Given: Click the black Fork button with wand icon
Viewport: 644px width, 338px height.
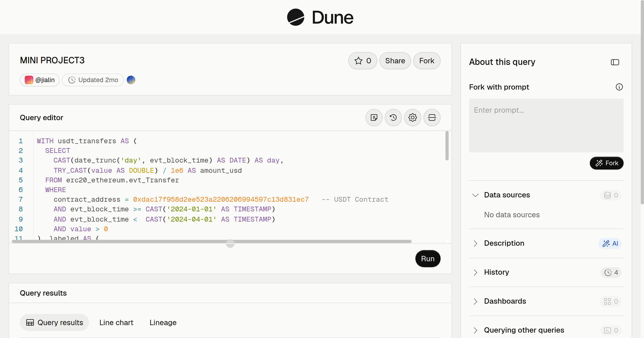Looking at the screenshot, I should point(606,163).
